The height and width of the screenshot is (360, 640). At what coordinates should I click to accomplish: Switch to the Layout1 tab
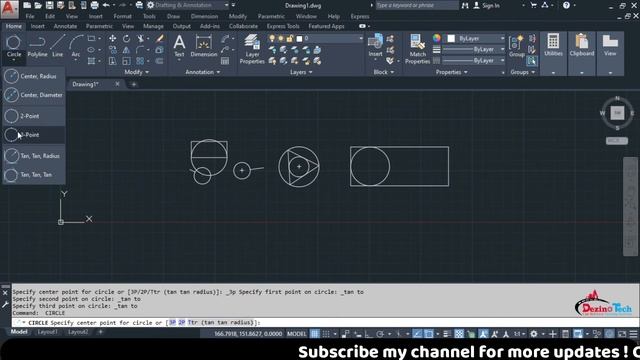(47, 332)
